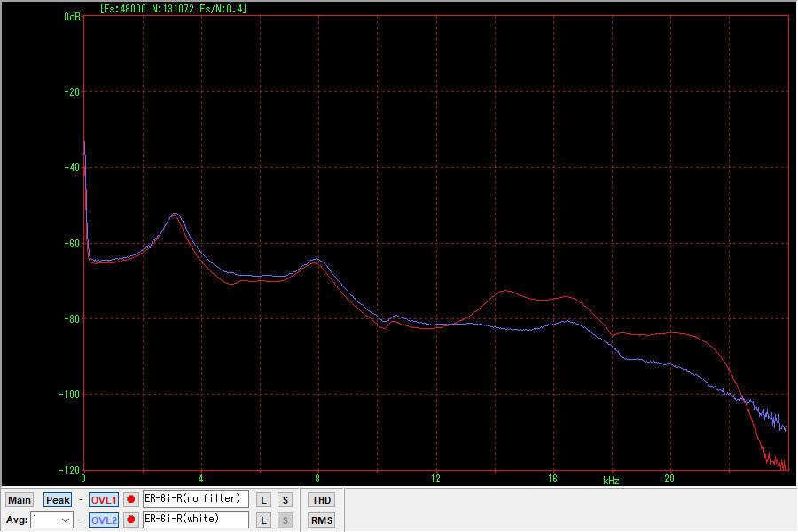Click the 'Fs:48000 N:131072 Fs/N:0.4' readout
The width and height of the screenshot is (798, 532).
click(173, 9)
